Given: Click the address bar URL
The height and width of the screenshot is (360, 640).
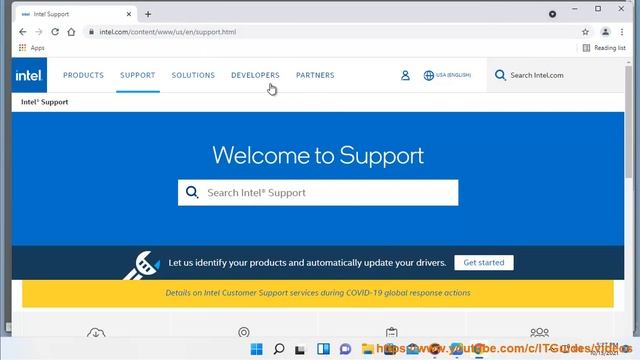Looking at the screenshot, I should 167,32.
